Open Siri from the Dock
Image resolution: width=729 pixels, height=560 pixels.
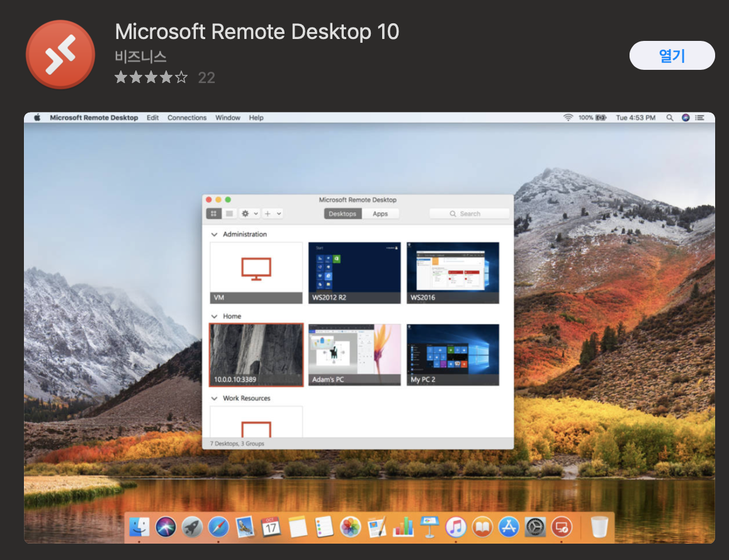[x=166, y=527]
